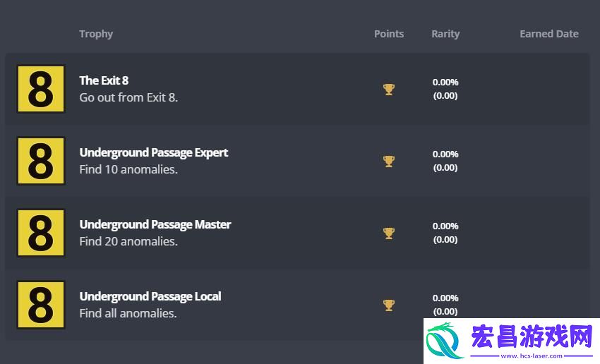Screen dimensions: 600x364
Task: Sort by the Trophy column header
Action: [x=96, y=34]
